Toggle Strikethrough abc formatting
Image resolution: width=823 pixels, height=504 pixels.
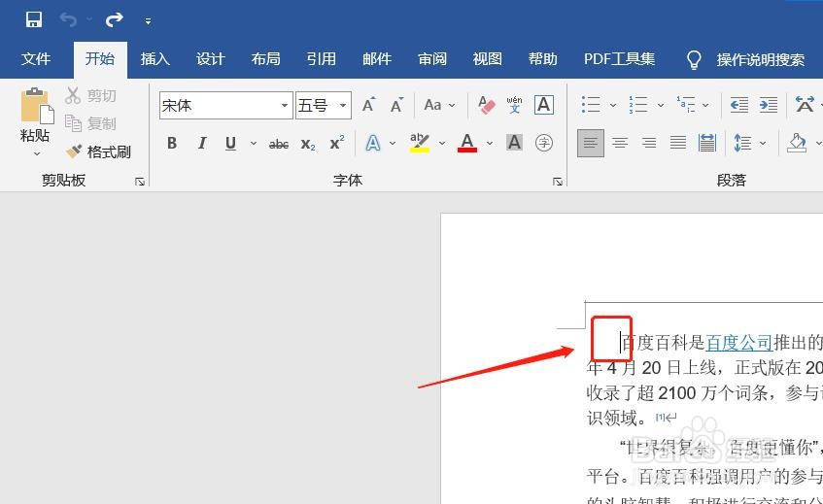tap(278, 144)
